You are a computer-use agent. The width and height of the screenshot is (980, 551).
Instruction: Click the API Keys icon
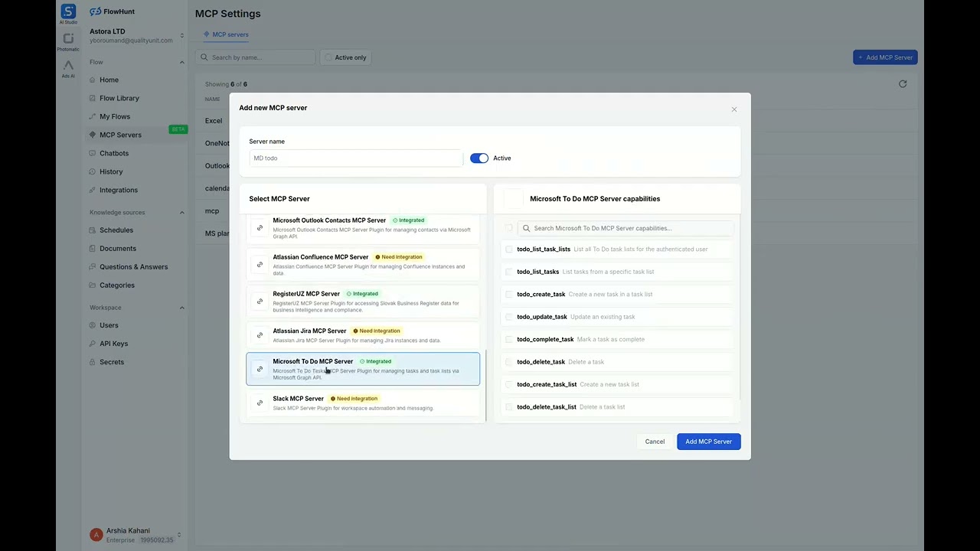(93, 344)
